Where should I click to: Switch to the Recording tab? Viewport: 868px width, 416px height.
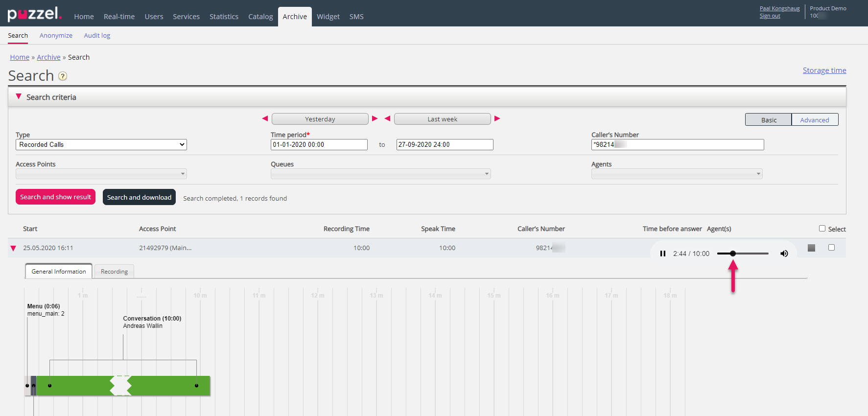point(114,272)
